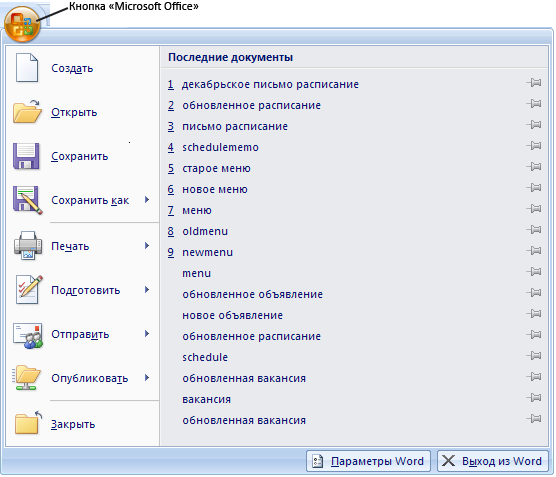Pin document 2 обновленное расписание
Viewport: 556px width, 477px height.
click(x=534, y=104)
